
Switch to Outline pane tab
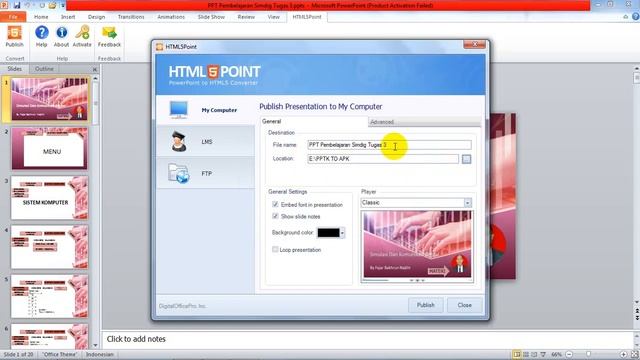tap(44, 69)
